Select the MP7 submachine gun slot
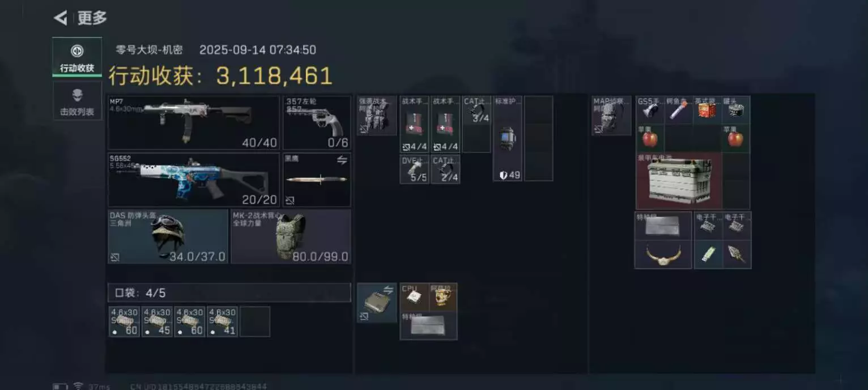 click(x=193, y=122)
